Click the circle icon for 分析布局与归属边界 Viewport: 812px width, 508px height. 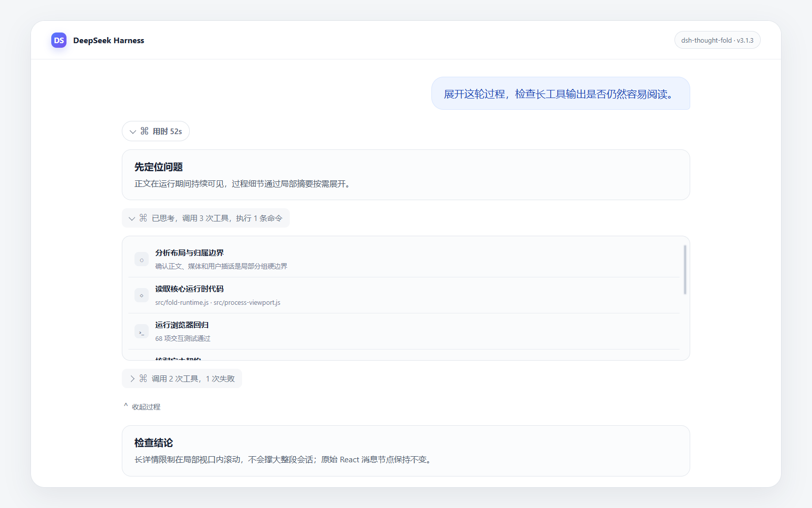142,260
